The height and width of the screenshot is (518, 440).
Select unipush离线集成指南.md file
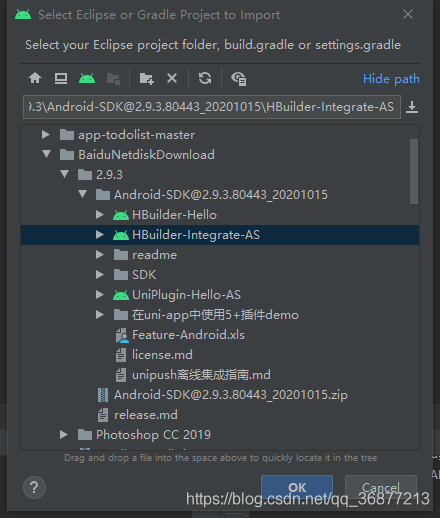point(201,375)
